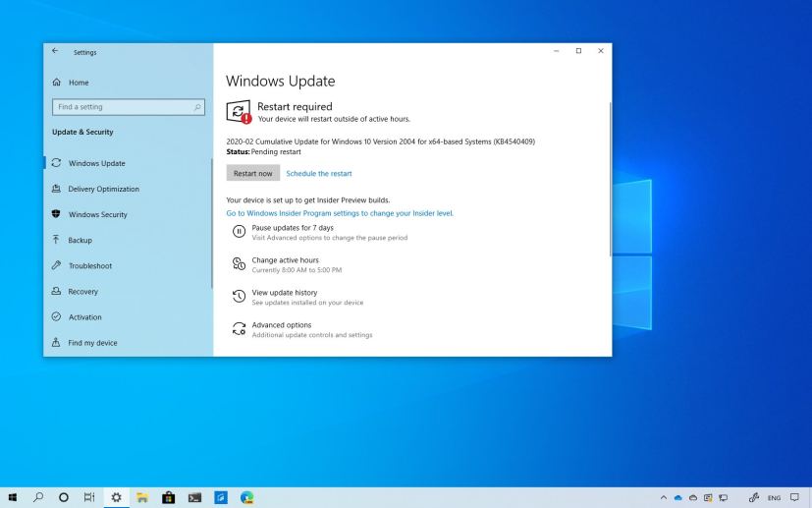Click Pause updates for 7 days

coord(293,228)
